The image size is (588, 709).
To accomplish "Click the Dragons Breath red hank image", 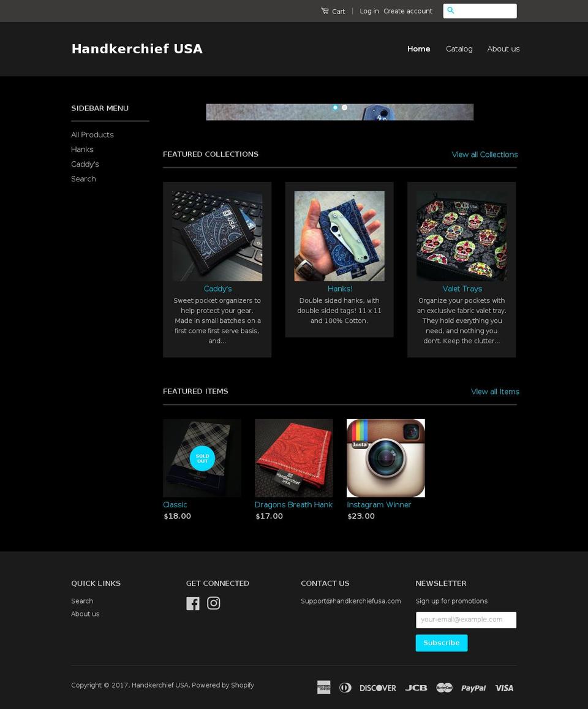I will pyautogui.click(x=294, y=458).
